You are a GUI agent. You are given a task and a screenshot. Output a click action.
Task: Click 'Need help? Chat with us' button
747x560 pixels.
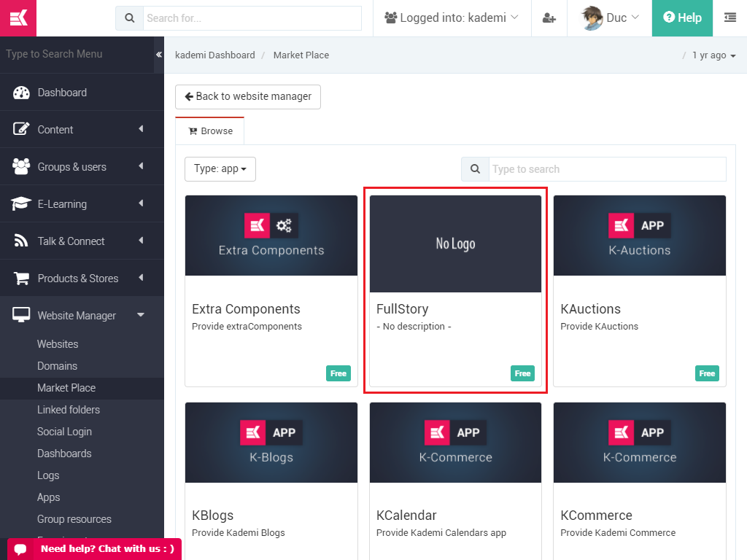(x=94, y=549)
